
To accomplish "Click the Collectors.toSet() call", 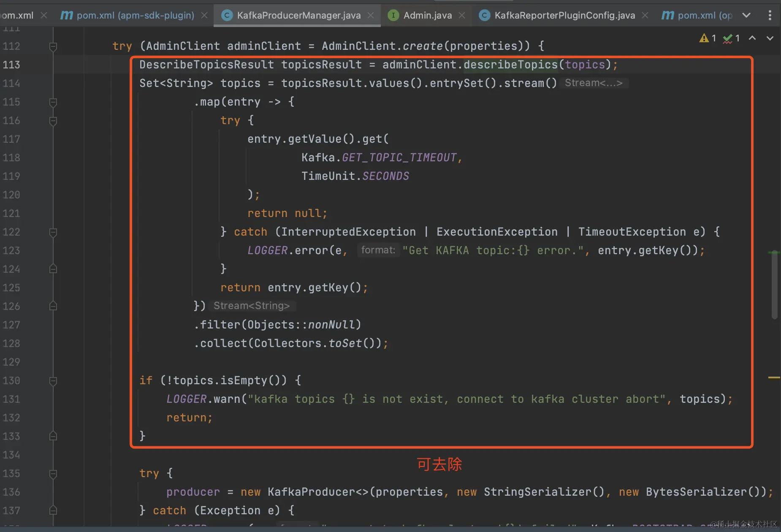I will [x=315, y=343].
